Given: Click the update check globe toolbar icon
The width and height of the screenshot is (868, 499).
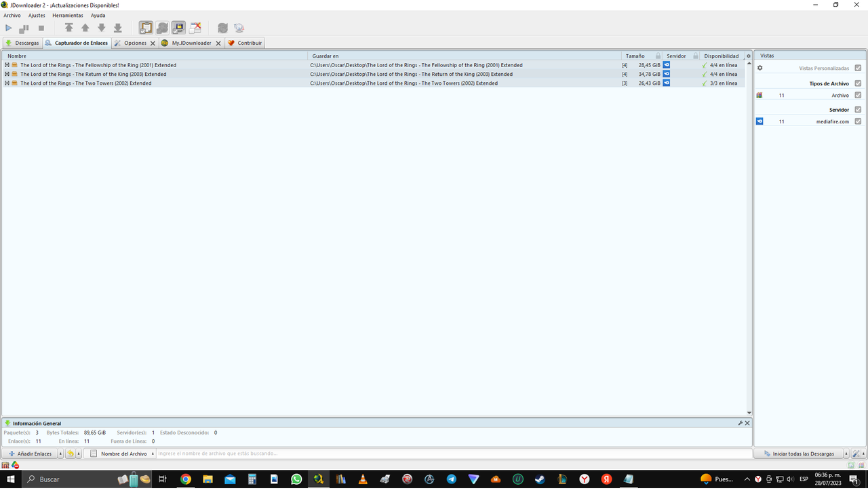Looking at the screenshot, I should pos(239,28).
